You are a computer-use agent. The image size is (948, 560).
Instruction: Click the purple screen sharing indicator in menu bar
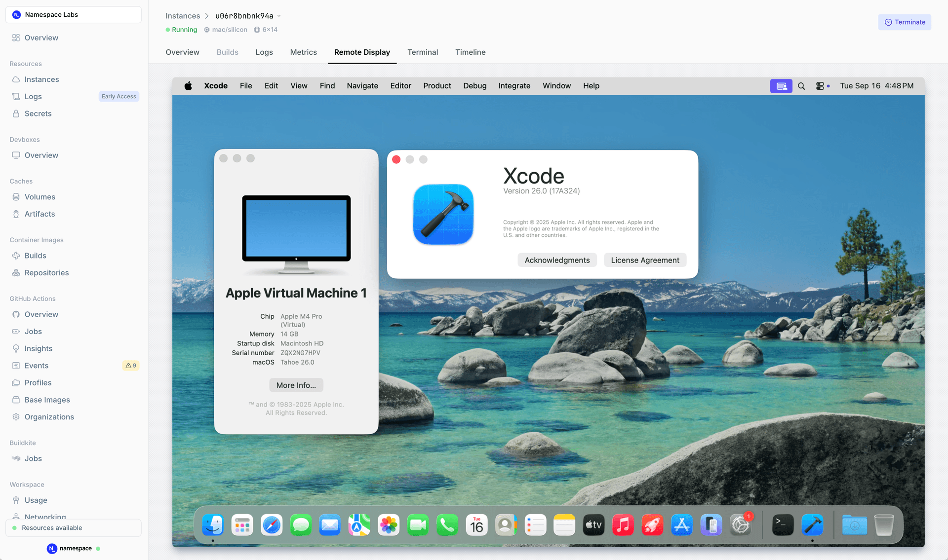[781, 85]
